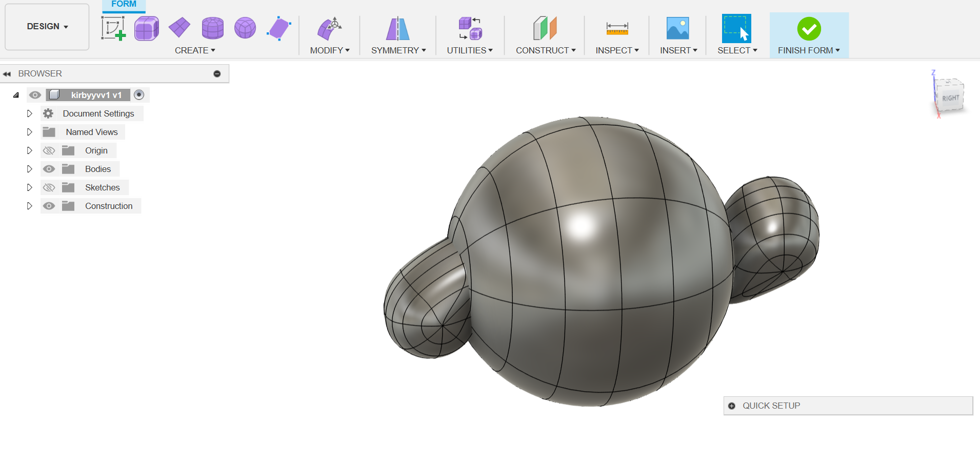Hide the Bodies folder
The height and width of the screenshot is (461, 980).
(x=49, y=169)
